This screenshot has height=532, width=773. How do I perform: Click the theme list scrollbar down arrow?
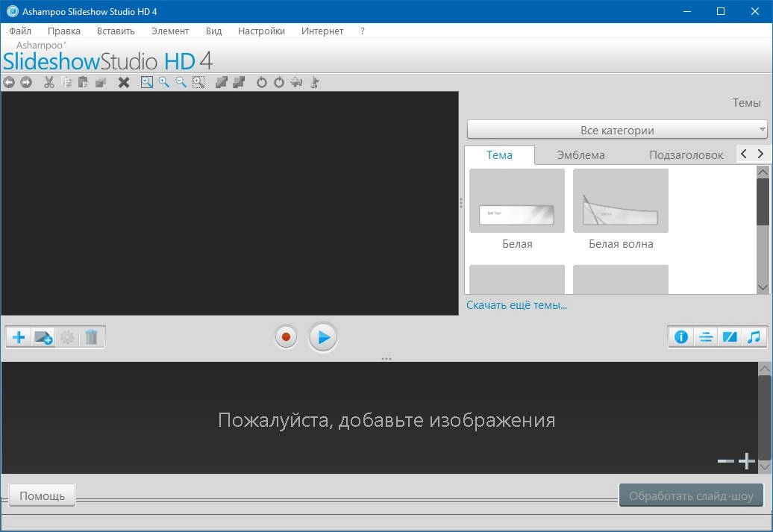tap(763, 287)
